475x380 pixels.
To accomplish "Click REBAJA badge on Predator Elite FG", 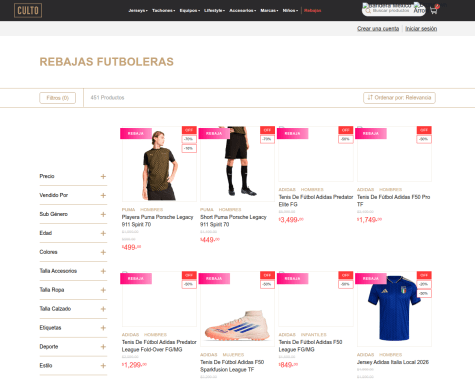I will (293, 133).
